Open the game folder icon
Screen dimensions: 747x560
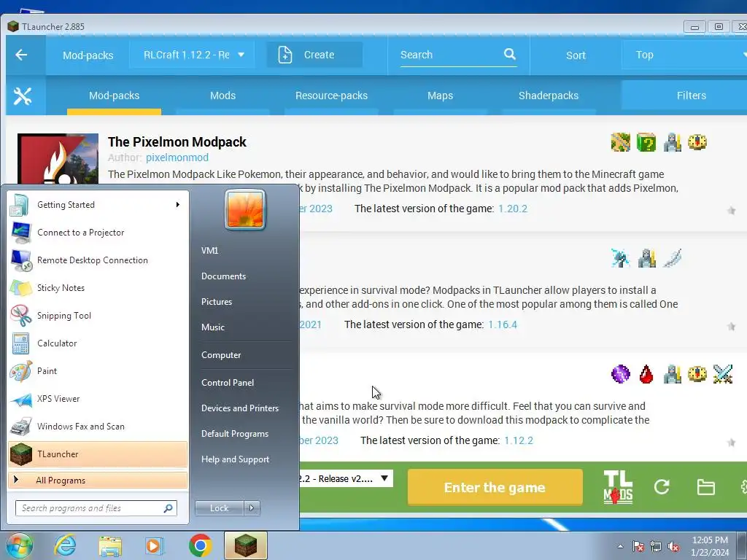pyautogui.click(x=705, y=487)
